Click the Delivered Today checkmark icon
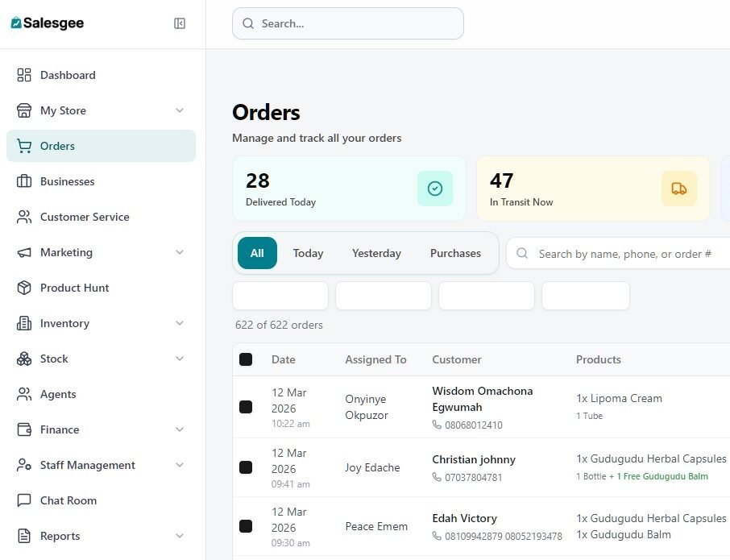 pyautogui.click(x=435, y=189)
